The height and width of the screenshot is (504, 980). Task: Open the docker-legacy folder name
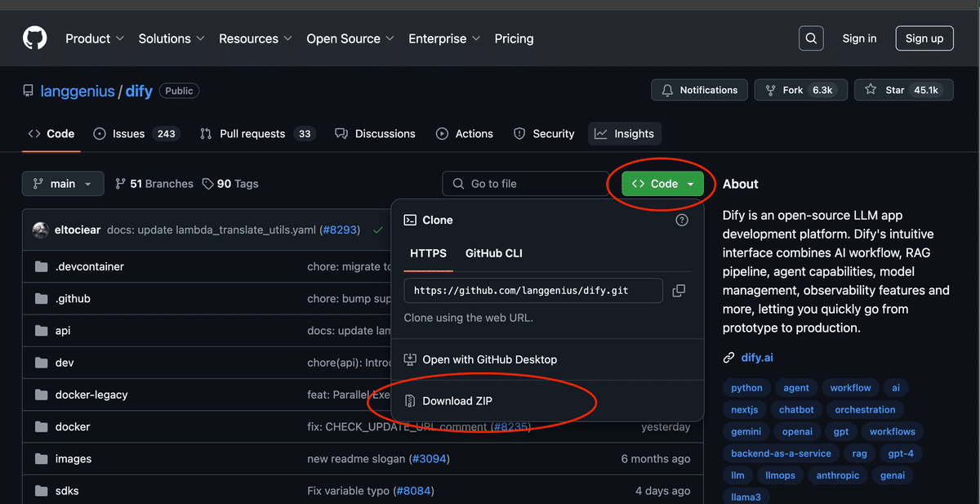[x=91, y=395]
